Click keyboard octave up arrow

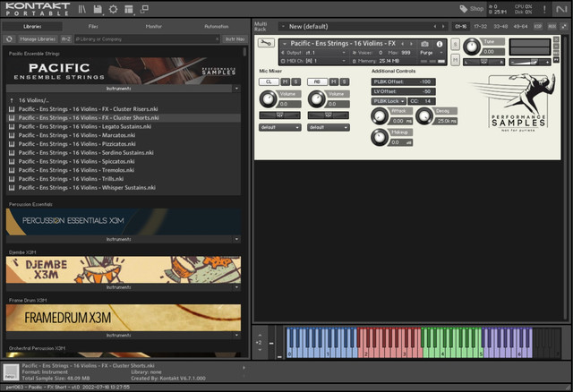tap(260, 335)
